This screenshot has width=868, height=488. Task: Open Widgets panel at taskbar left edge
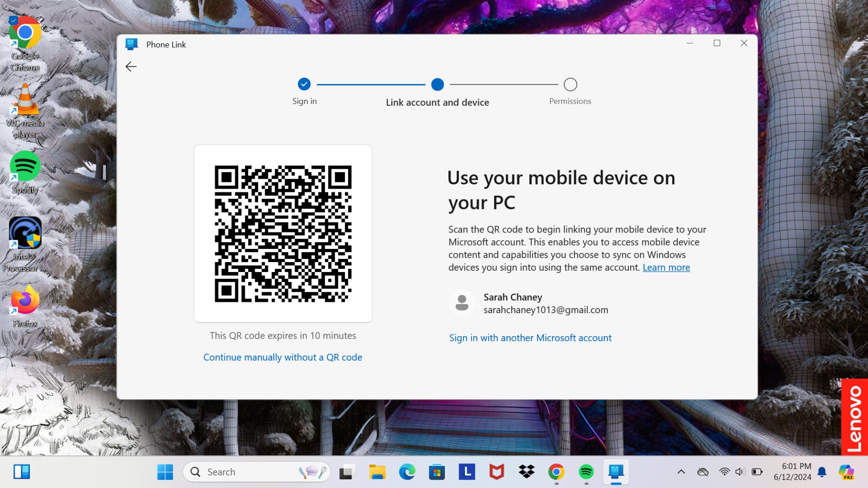(x=22, y=472)
